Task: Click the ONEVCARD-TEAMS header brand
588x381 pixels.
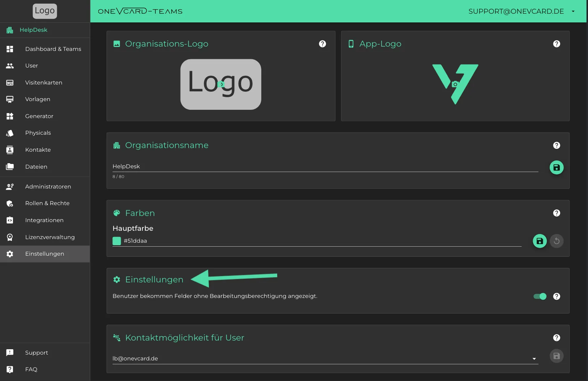Action: (x=140, y=11)
